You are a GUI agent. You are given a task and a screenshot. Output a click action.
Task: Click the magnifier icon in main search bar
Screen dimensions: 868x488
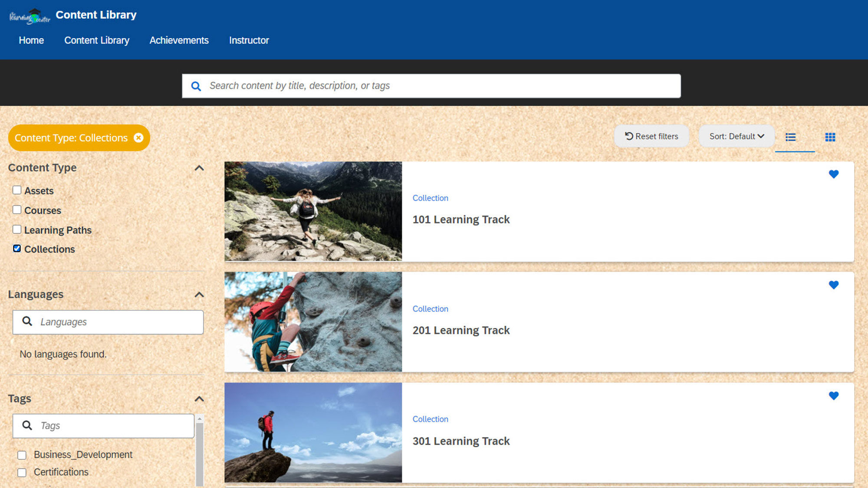pos(196,86)
